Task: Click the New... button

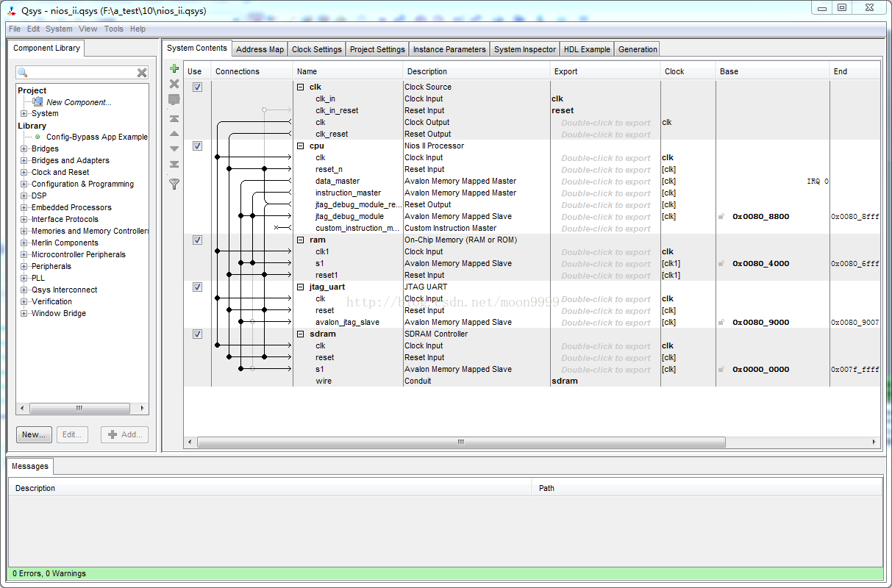Action: pyautogui.click(x=34, y=434)
